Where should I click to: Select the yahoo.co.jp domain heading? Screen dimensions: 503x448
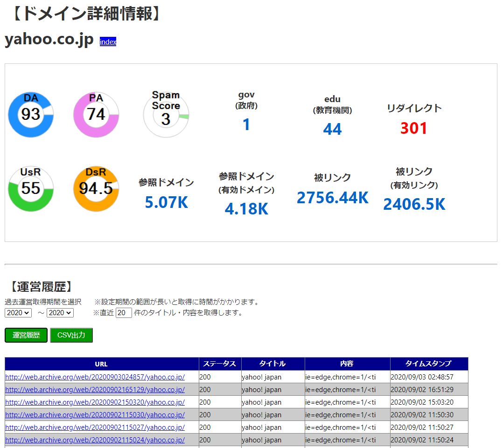pyautogui.click(x=49, y=40)
